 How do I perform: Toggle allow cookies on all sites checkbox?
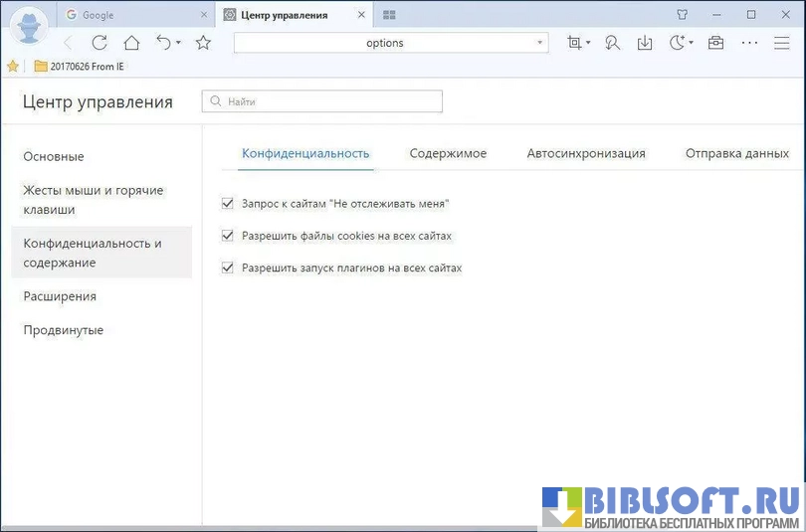pyautogui.click(x=228, y=236)
